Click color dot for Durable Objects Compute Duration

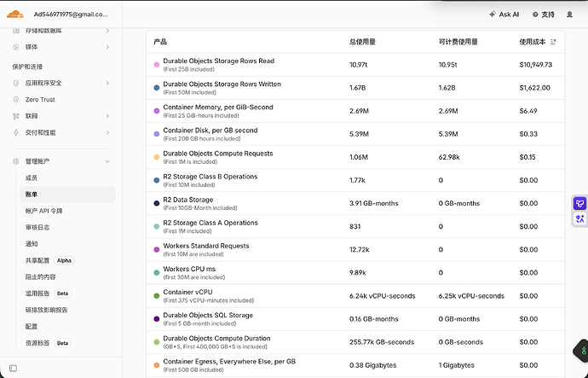(x=157, y=342)
